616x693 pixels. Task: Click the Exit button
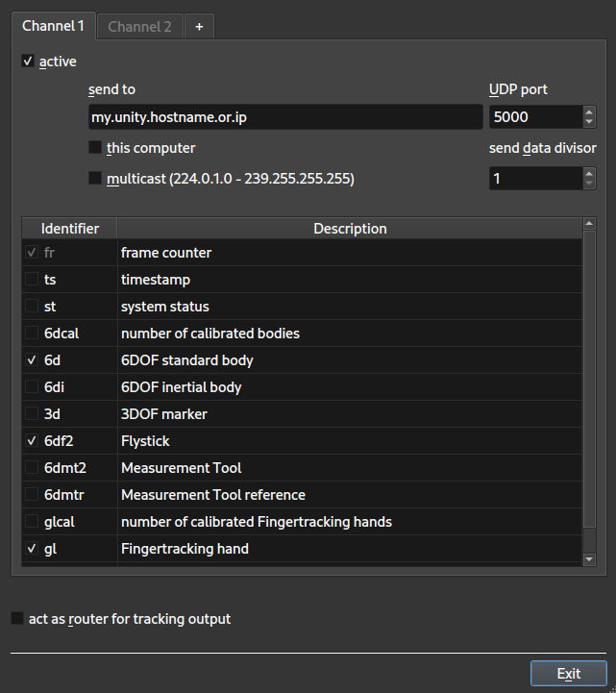pyautogui.click(x=569, y=674)
